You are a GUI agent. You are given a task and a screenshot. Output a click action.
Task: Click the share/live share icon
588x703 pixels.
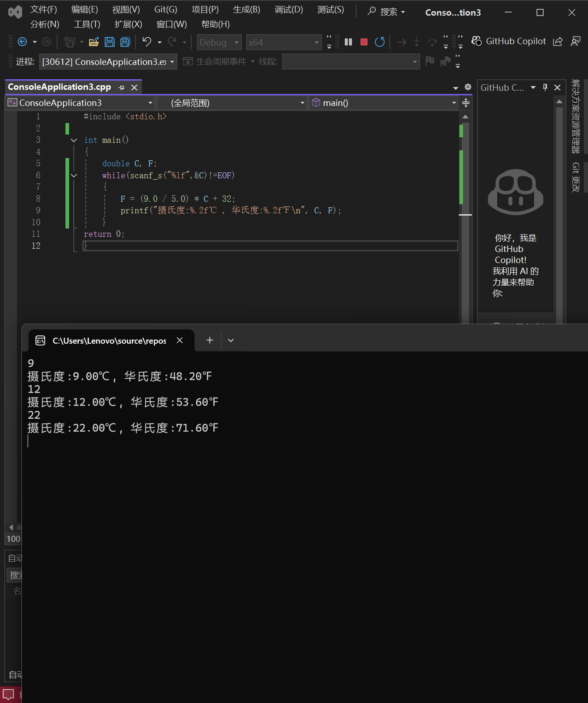click(x=558, y=41)
